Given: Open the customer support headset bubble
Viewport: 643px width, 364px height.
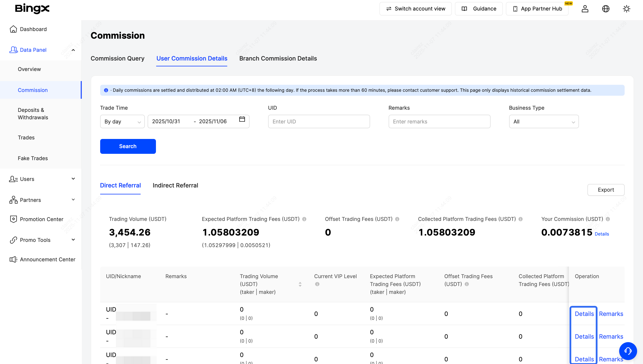Looking at the screenshot, I should point(628,351).
